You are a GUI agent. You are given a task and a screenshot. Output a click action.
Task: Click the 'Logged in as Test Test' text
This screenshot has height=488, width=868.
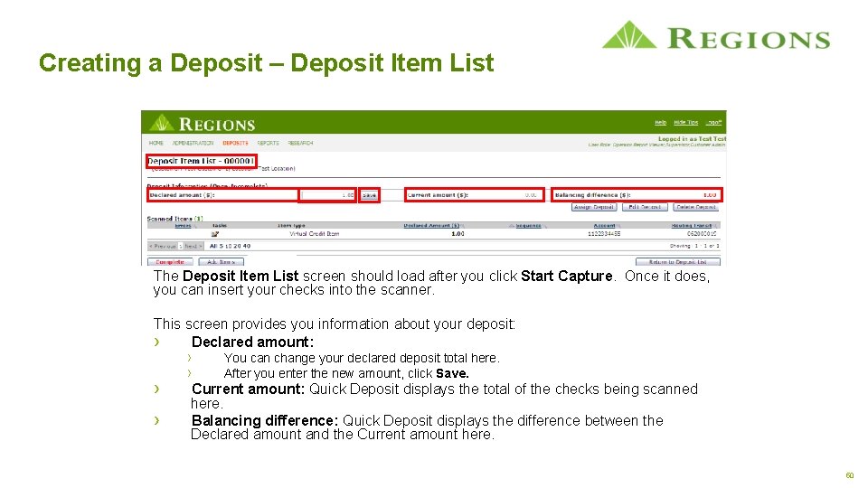pos(692,139)
